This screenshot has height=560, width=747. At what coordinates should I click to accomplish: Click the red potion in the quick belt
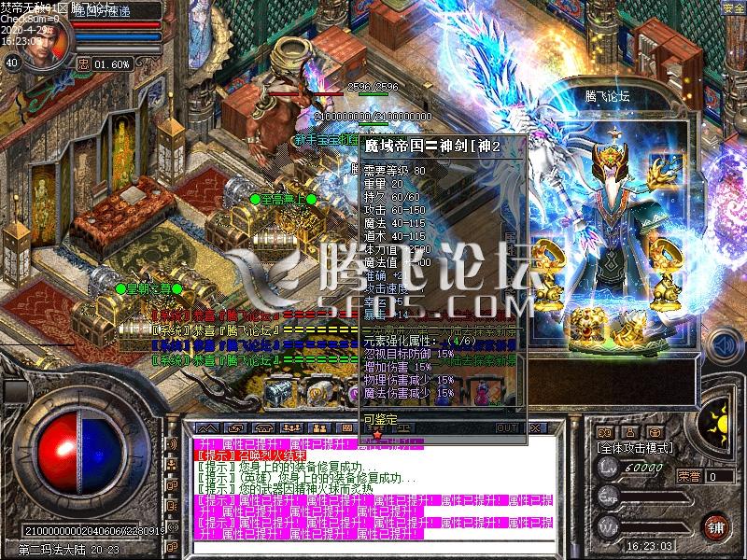484,393
